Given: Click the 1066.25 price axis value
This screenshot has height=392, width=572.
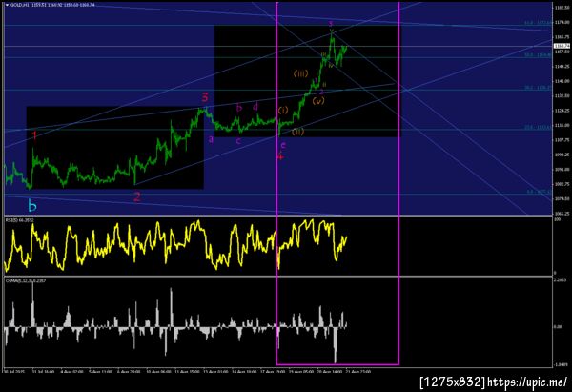Looking at the screenshot, I should [x=562, y=214].
